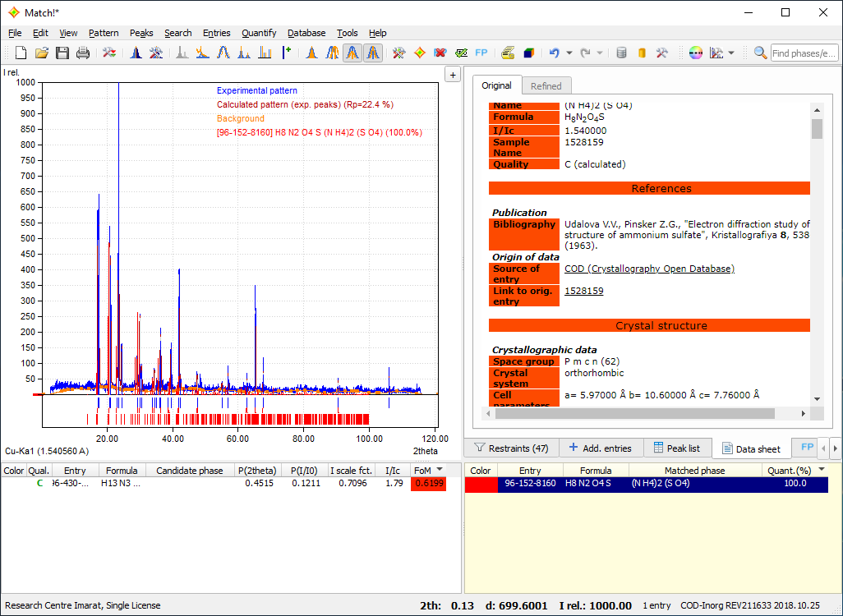
Task: Open a file with the folder icon
Action: tap(41, 53)
